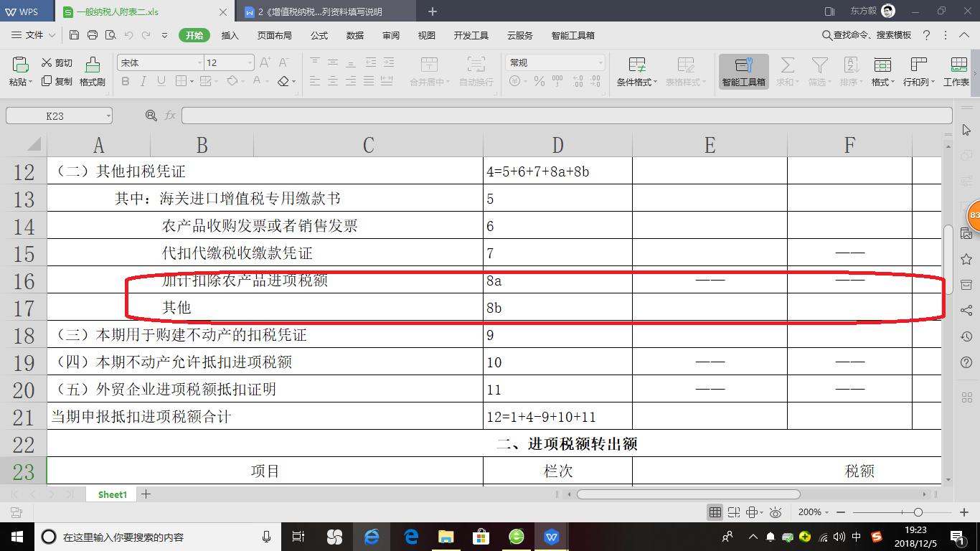Select the Sheet1 sheet tab
Image resolution: width=980 pixels, height=551 pixels.
(111, 494)
